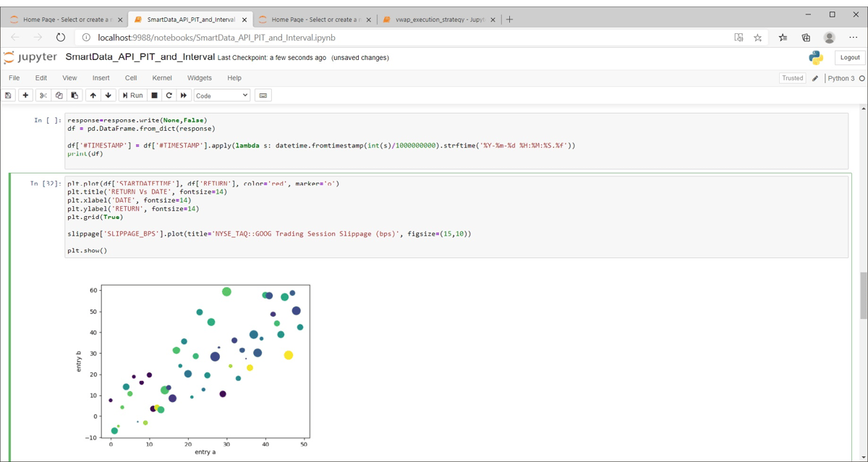868x462 pixels.
Task: Open the File menu
Action: pos(14,78)
